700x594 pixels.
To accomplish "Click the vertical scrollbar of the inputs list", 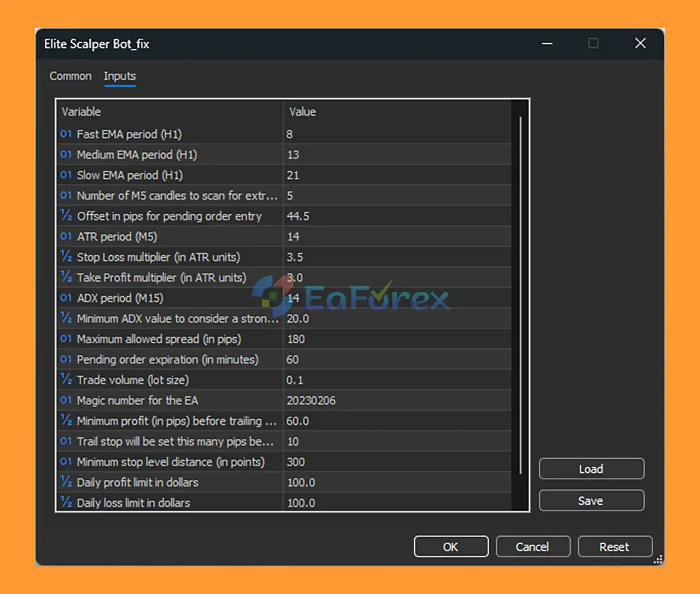I will (520, 295).
